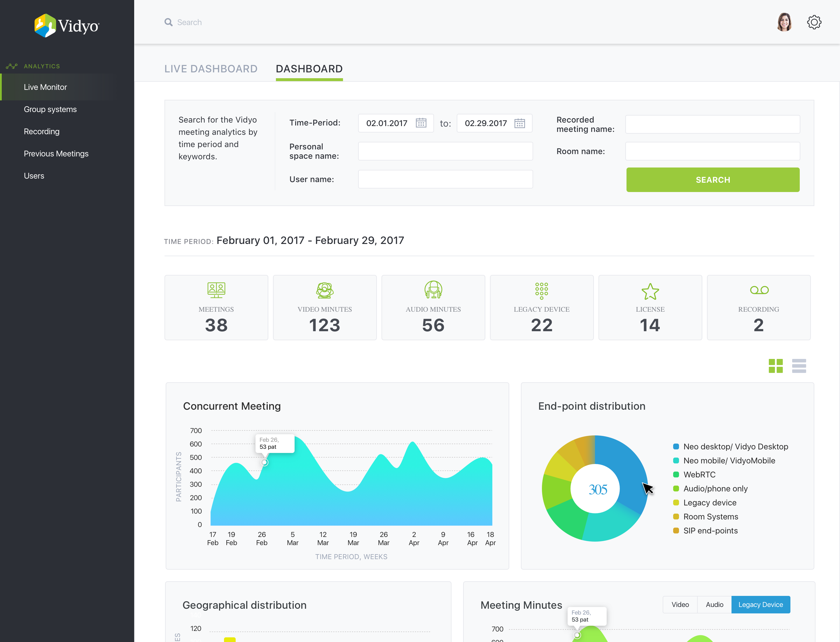Click the Meetings card icon

(216, 290)
